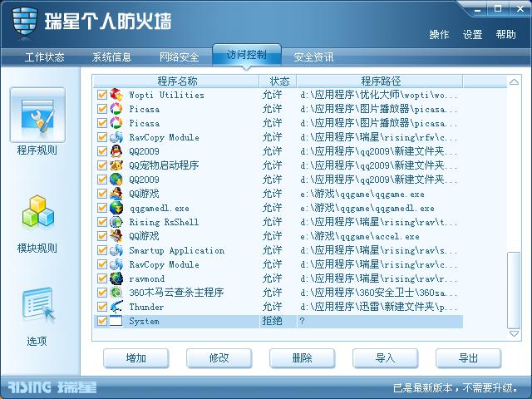Click the ravmond program icon

click(x=116, y=278)
